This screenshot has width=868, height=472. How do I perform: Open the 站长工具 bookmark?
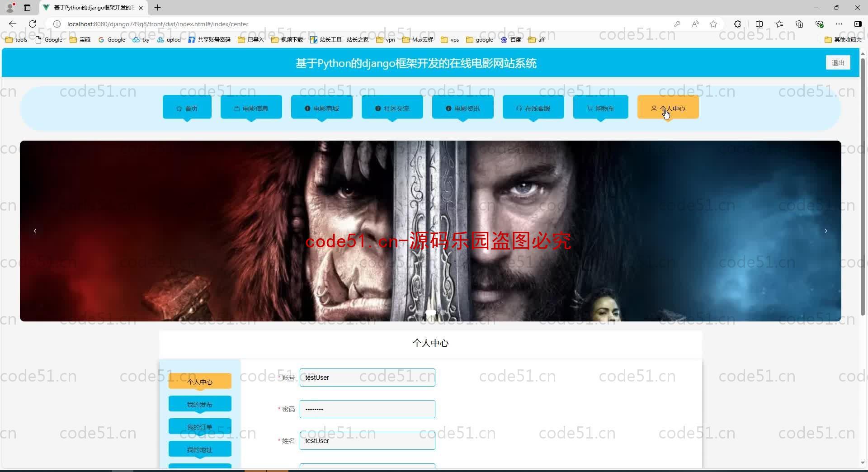(x=340, y=40)
